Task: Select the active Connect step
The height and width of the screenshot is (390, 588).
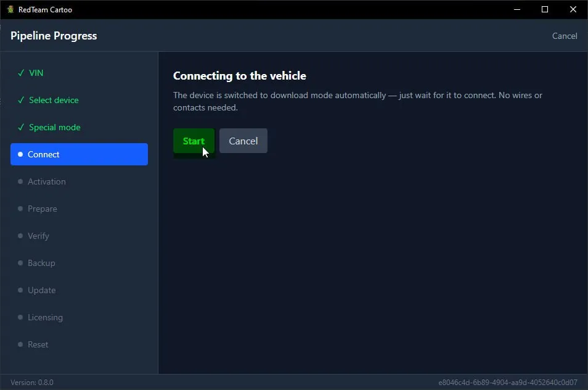Action: click(79, 154)
